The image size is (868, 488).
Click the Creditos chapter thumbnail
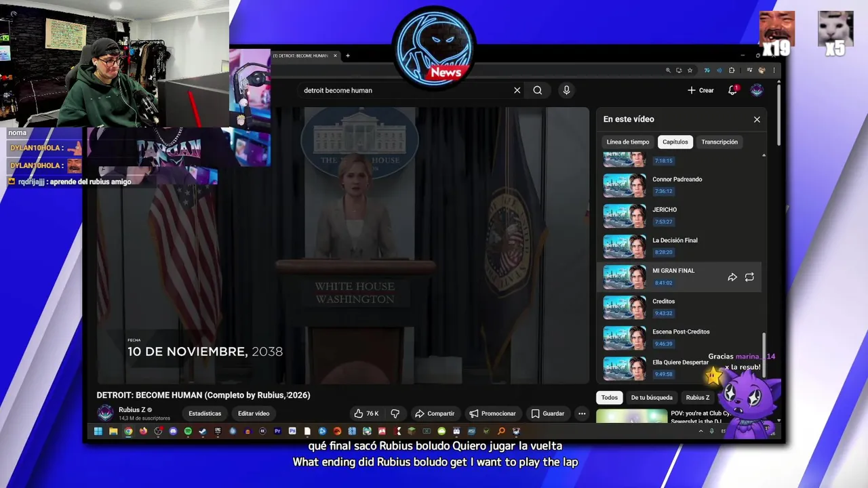pos(625,307)
